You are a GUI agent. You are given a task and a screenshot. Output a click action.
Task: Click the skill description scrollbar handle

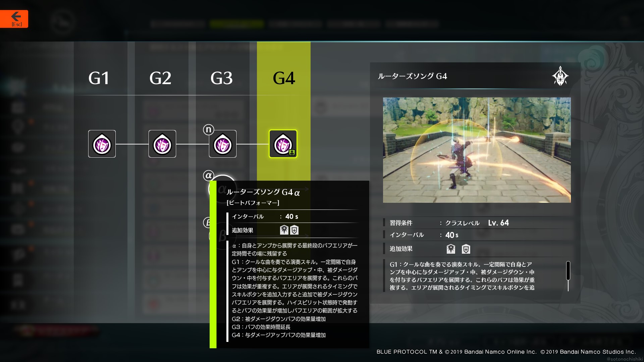click(x=568, y=271)
